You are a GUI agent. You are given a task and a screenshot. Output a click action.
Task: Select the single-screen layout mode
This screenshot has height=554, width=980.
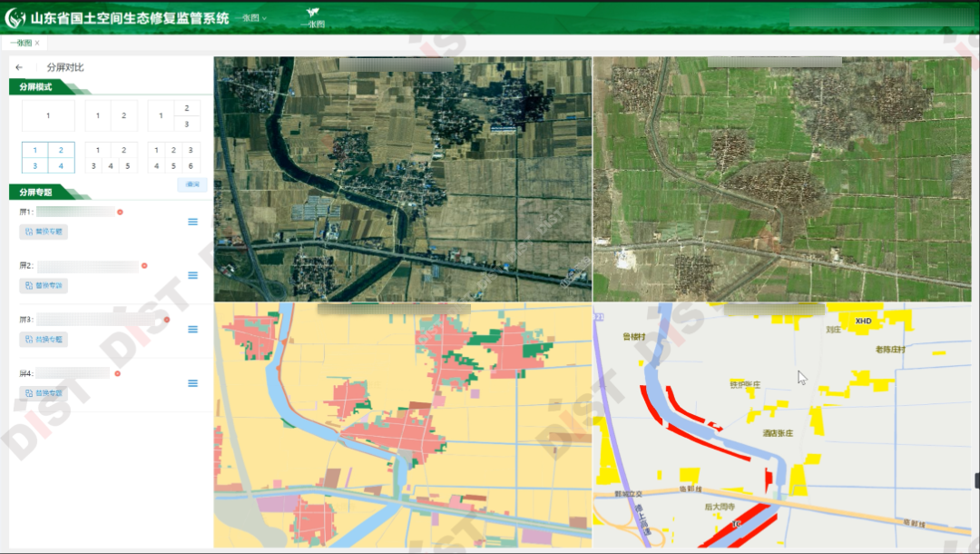48,115
